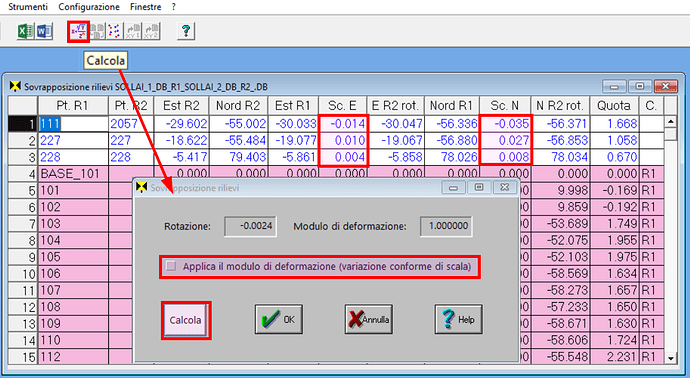Select the blue-red points scatter icon
This screenshot has width=690, height=378.
pyautogui.click(x=114, y=31)
